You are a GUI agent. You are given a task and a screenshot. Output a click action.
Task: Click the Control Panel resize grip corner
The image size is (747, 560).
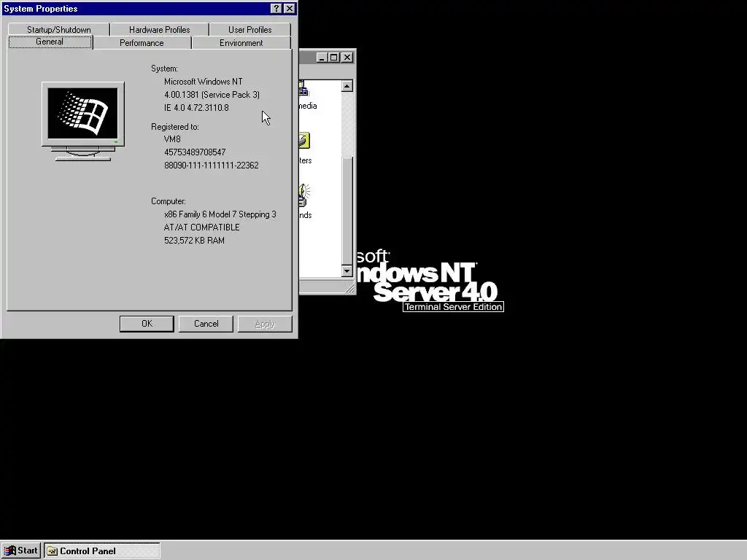349,288
